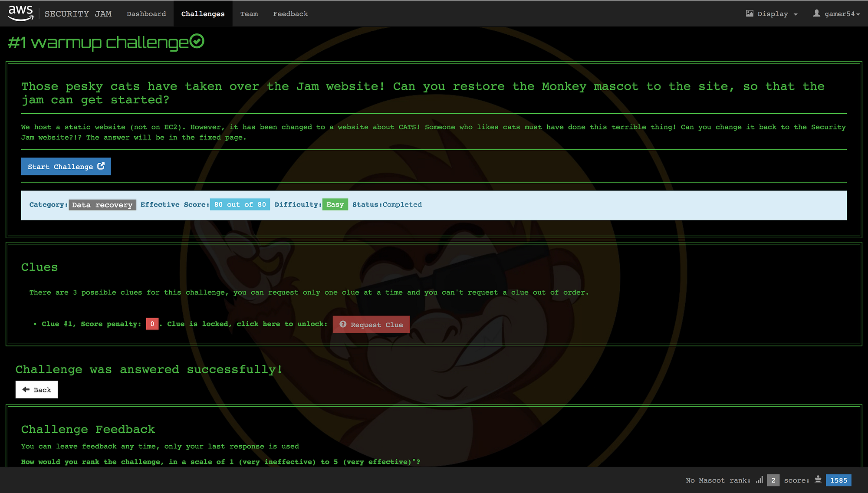
Task: Switch to the Team tab
Action: point(249,14)
